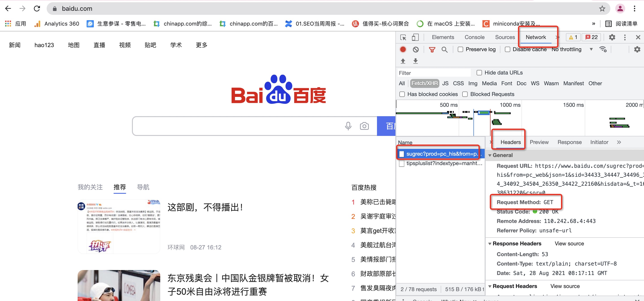644x301 pixels.
Task: Bookmark this page with the star icon
Action: 602,9
